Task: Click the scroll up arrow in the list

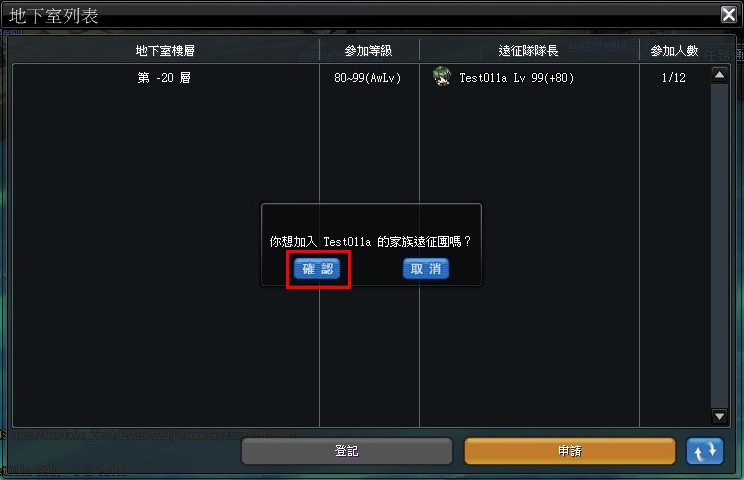Action: pyautogui.click(x=719, y=75)
